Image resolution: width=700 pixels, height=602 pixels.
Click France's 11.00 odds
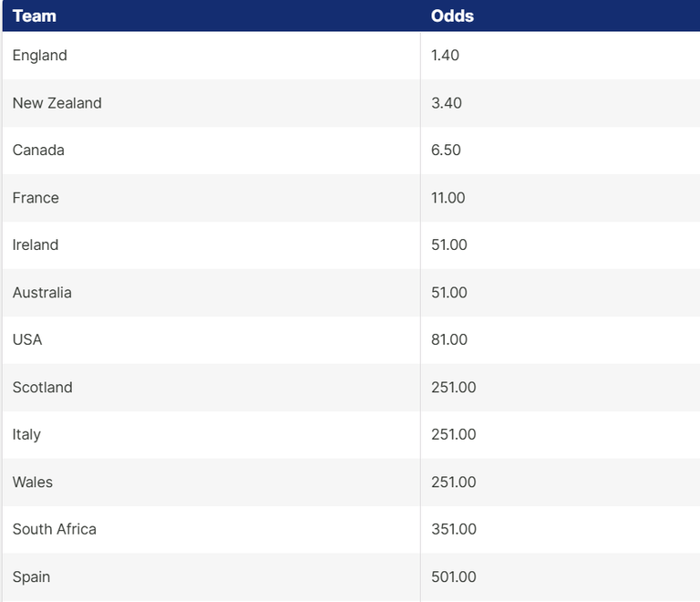448,198
